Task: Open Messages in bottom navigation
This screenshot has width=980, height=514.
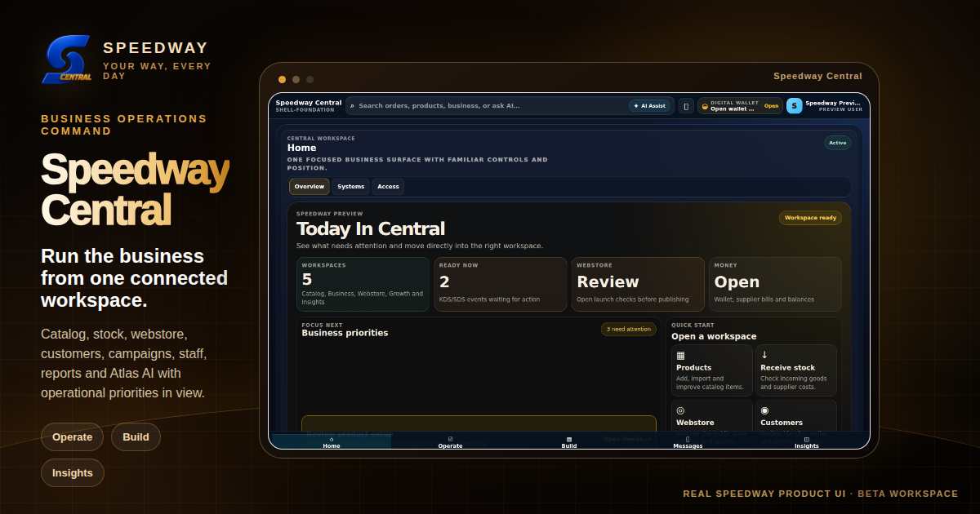Action: [x=688, y=442]
